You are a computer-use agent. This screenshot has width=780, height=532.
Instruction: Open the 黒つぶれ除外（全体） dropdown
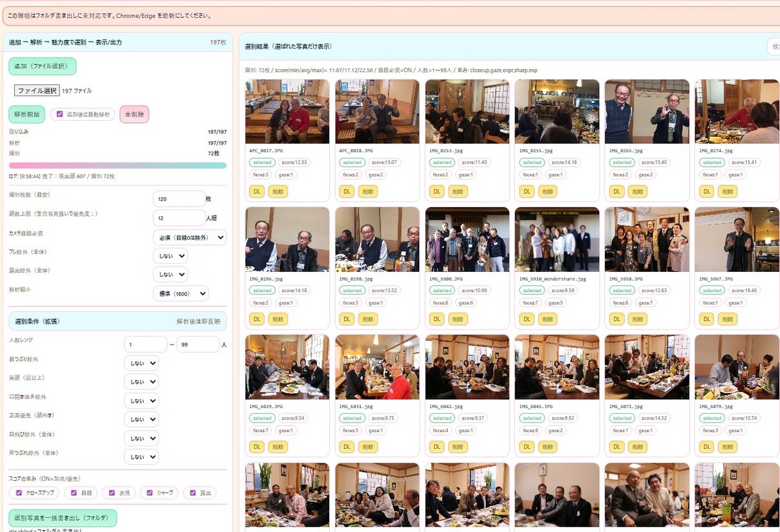coord(141,457)
